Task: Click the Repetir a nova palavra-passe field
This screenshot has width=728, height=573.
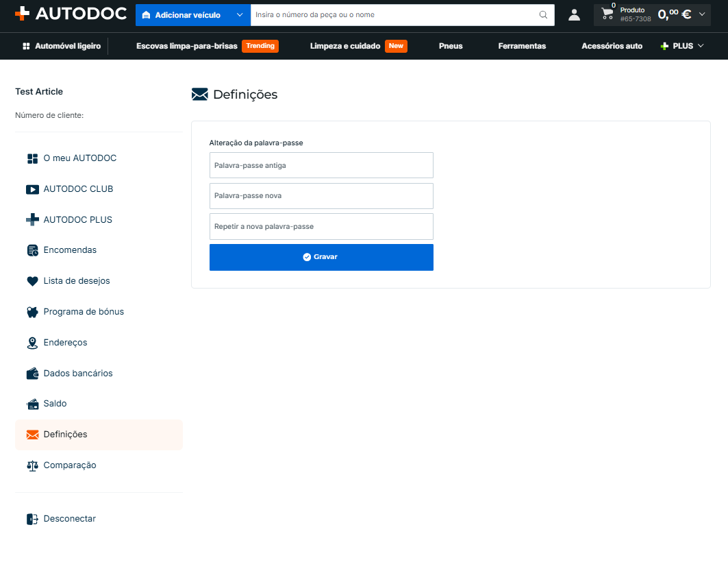Action: tap(321, 227)
